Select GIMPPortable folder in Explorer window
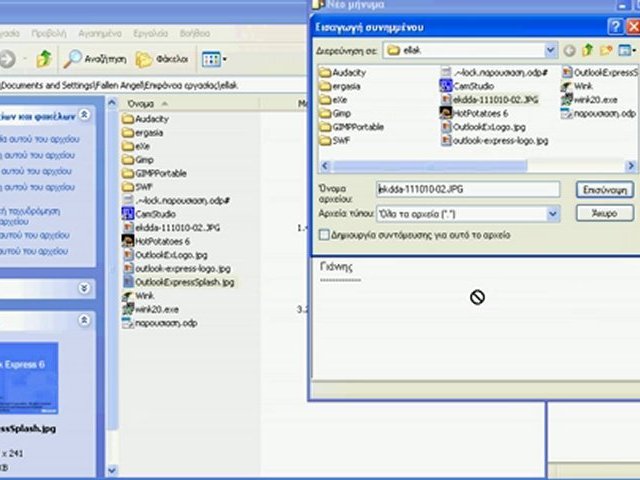Screen dimensions: 640x480 click(154, 173)
